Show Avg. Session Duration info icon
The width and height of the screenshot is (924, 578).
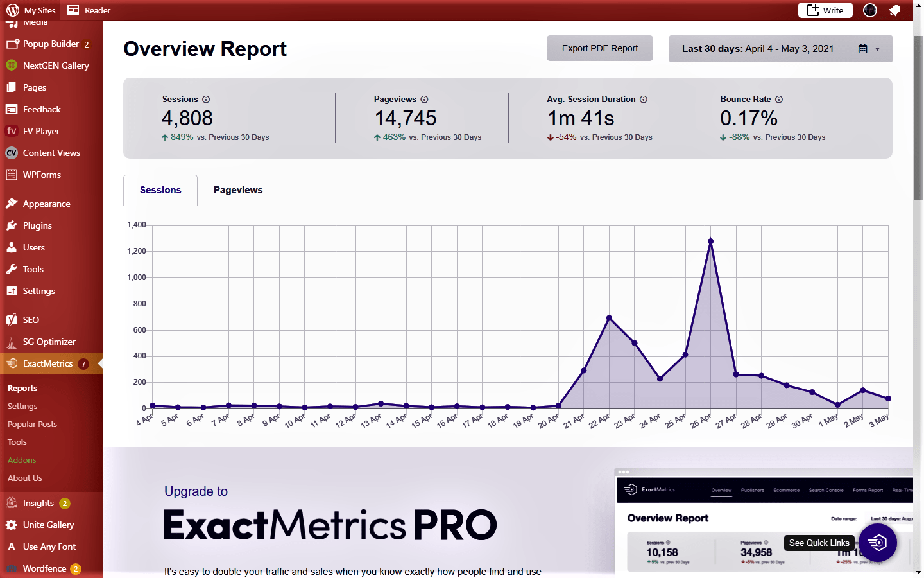tap(644, 100)
